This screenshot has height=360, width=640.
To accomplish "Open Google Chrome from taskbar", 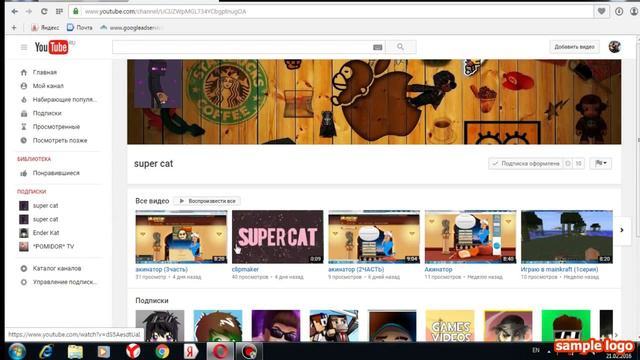I will pos(162,351).
